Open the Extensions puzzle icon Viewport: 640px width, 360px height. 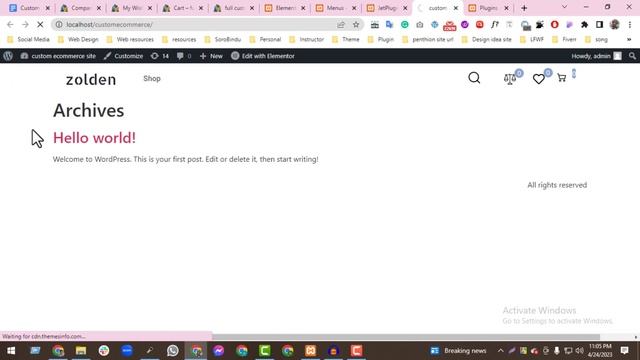click(x=584, y=24)
